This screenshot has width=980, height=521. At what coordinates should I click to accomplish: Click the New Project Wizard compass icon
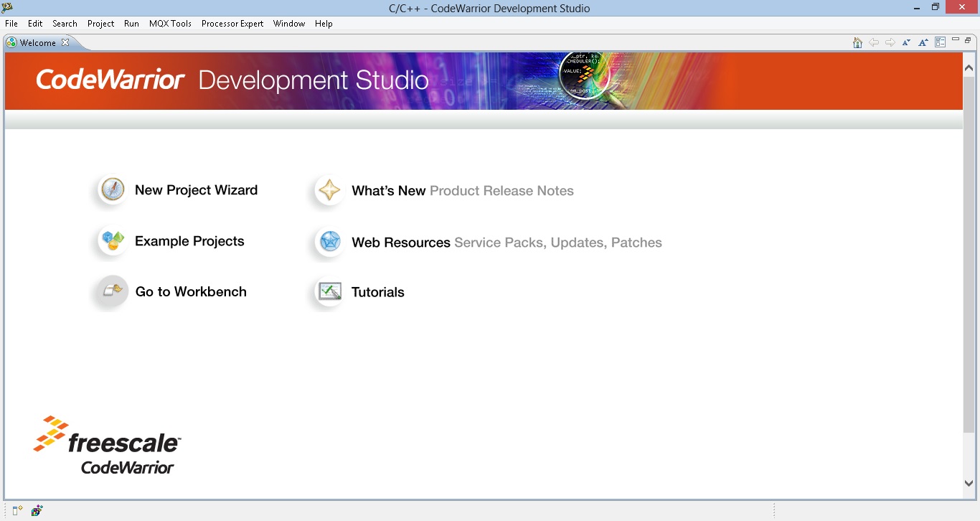113,190
